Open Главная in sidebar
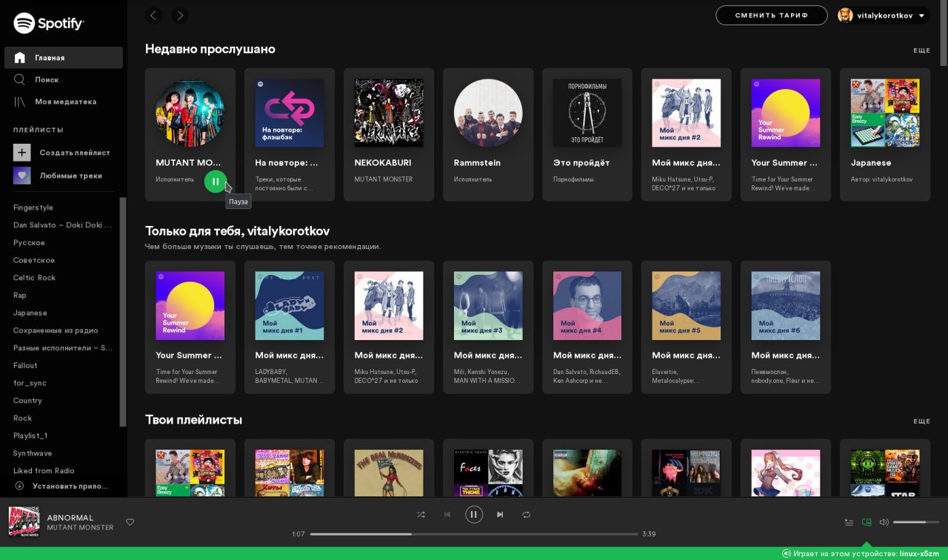Screen dimensions: 948x560 coord(64,58)
